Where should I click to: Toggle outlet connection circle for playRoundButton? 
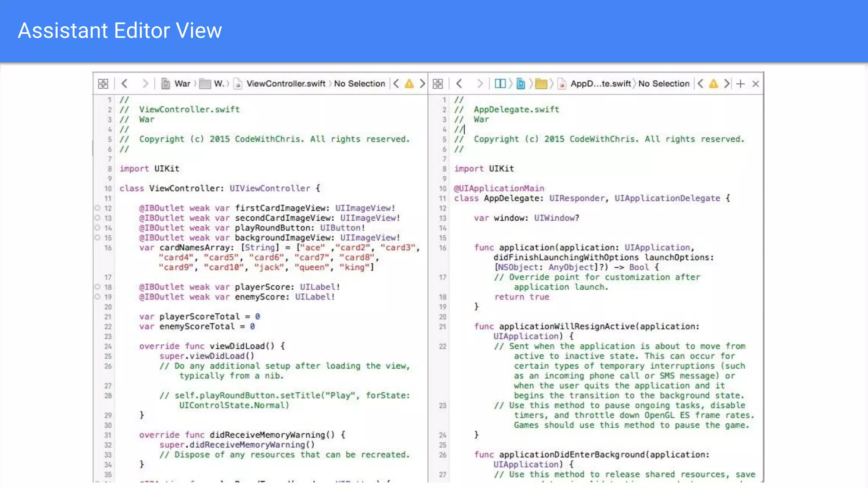(97, 227)
